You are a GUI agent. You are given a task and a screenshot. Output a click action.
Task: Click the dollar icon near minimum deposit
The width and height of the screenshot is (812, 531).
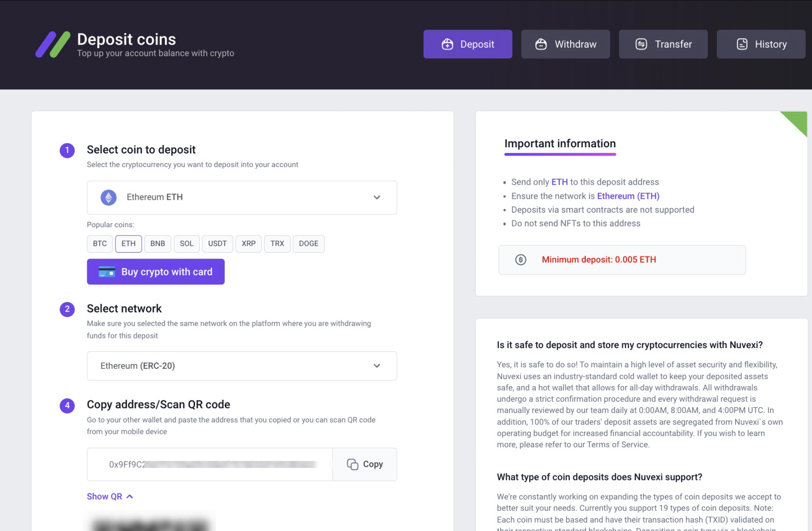click(521, 259)
